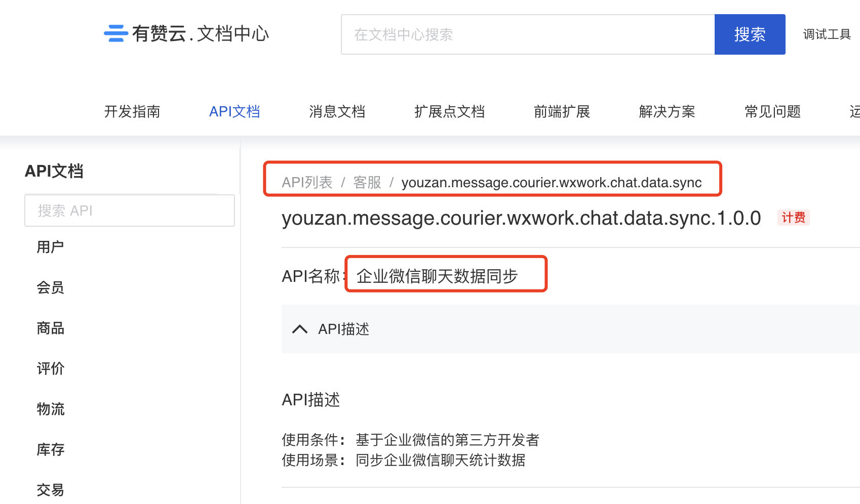Screen dimensions: 860x504
Task: Click the blue 搜索 button
Action: pos(750,34)
